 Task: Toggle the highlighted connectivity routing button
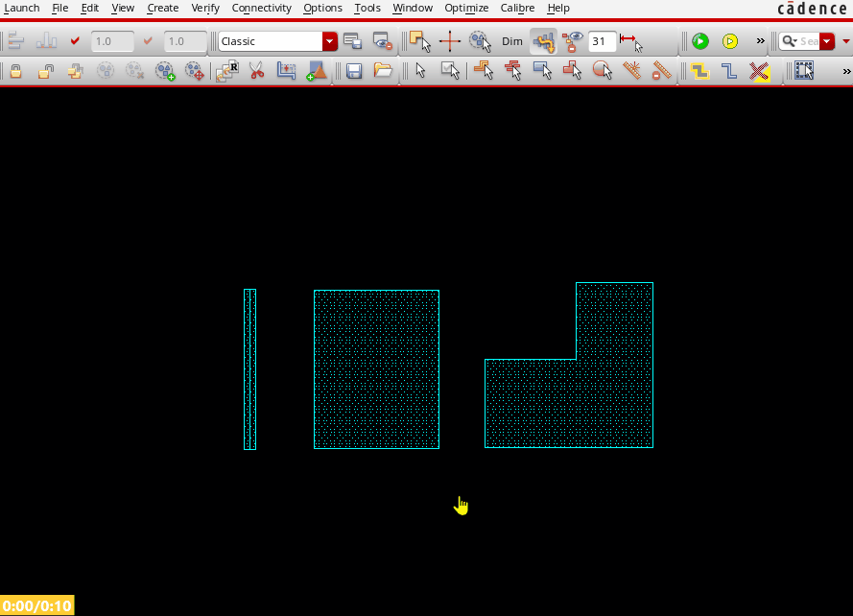[x=543, y=41]
